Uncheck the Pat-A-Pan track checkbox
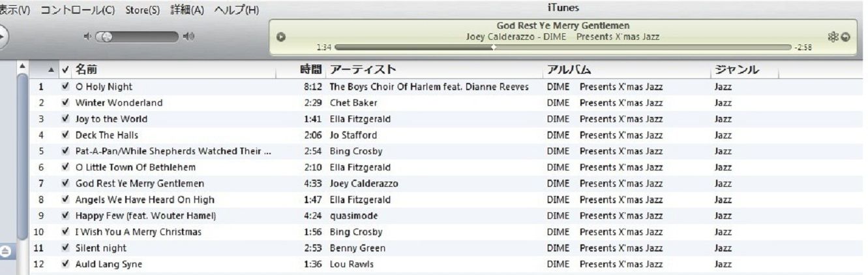The height and width of the screenshot is (275, 868). point(65,152)
